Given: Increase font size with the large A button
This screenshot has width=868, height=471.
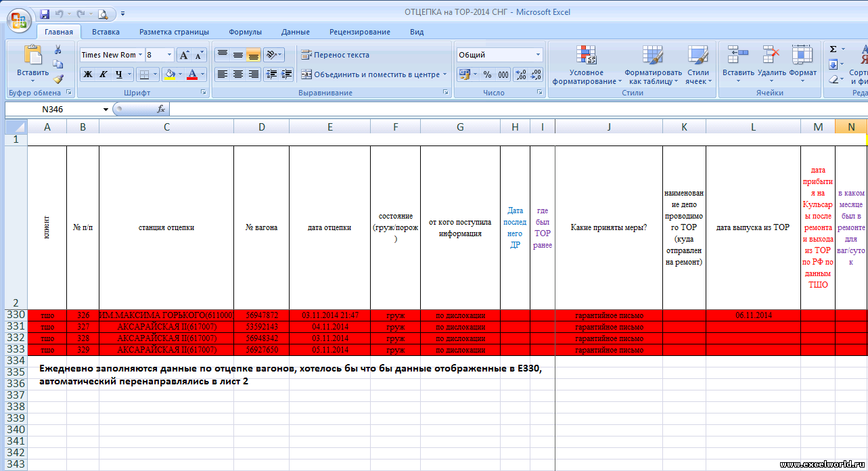Looking at the screenshot, I should [x=185, y=55].
